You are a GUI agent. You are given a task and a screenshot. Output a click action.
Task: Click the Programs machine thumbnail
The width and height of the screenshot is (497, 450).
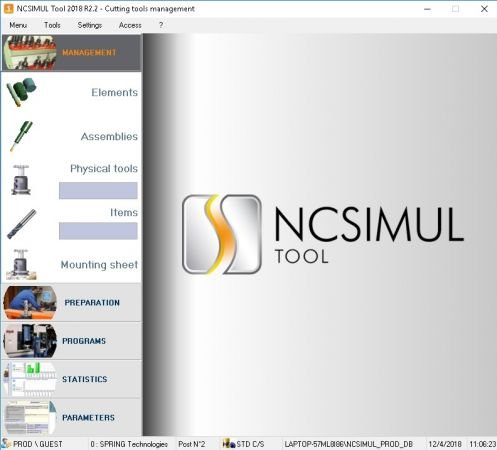click(x=30, y=341)
